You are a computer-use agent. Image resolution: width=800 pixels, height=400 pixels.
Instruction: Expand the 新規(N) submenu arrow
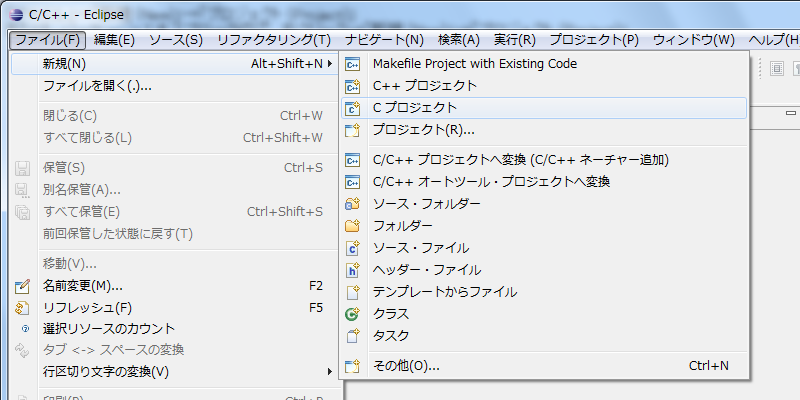tap(330, 64)
